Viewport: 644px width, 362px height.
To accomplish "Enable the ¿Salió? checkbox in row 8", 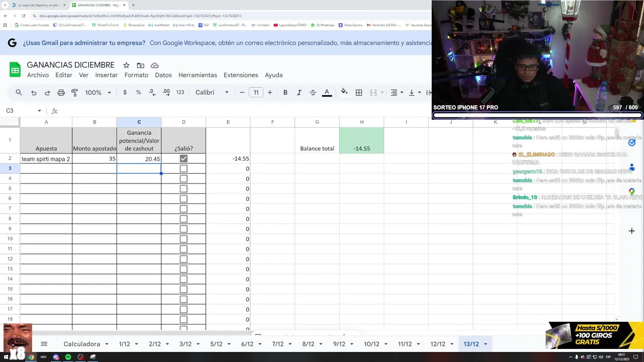I will coord(184,219).
